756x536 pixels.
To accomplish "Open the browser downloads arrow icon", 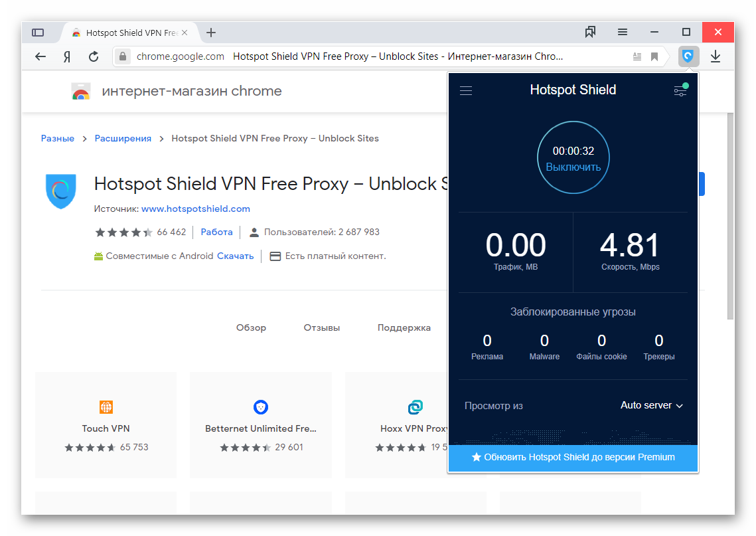I will tap(716, 56).
